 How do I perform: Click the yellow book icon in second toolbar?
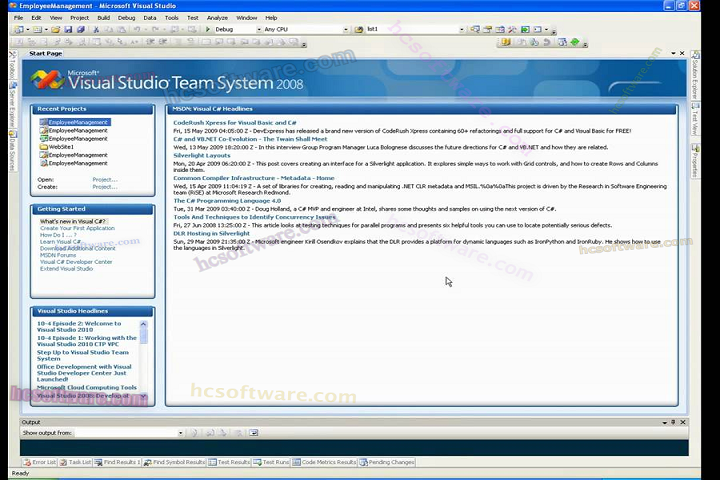506,42
